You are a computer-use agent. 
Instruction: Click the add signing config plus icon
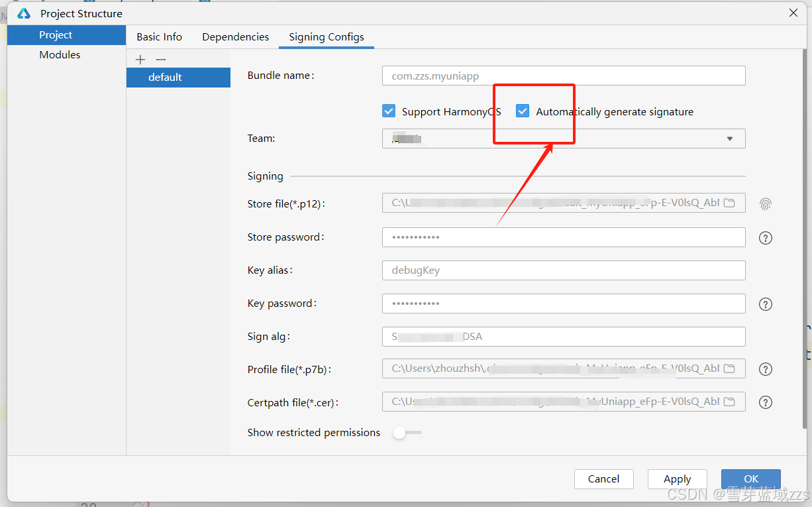[140, 60]
